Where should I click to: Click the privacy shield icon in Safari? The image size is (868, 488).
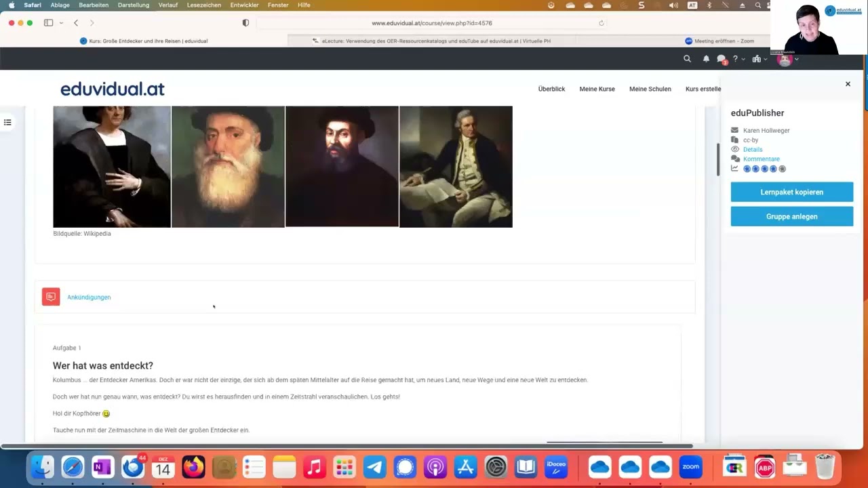coord(245,23)
